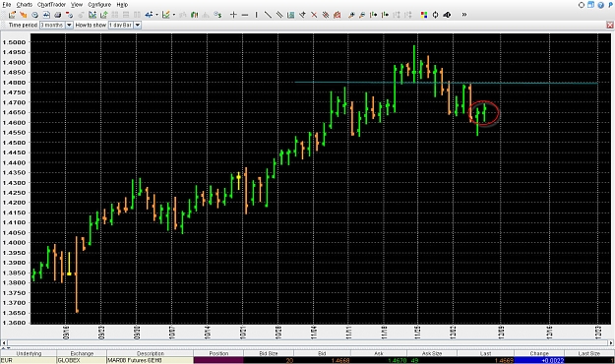
Task: Click the 1 day Bar field
Action: [121, 26]
